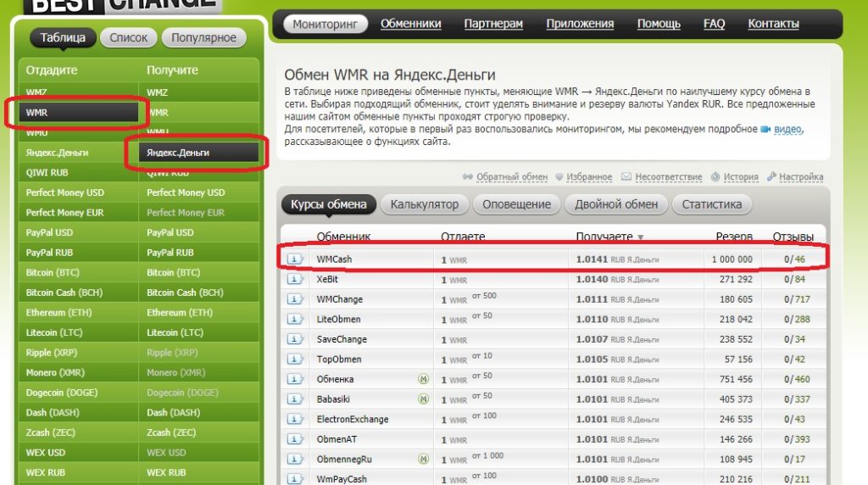Click the M badge icon on Обменка row
Image resolution: width=868 pixels, height=485 pixels.
tap(423, 379)
